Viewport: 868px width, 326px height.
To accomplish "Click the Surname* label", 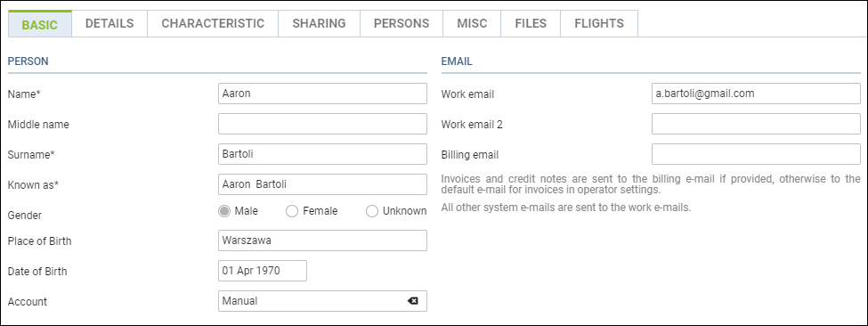I will pyautogui.click(x=31, y=155).
